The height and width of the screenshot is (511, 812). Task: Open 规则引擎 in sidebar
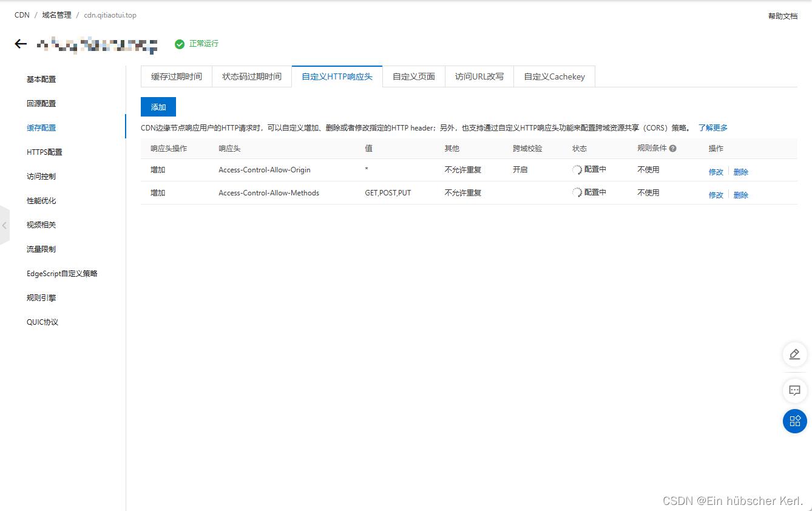[41, 298]
